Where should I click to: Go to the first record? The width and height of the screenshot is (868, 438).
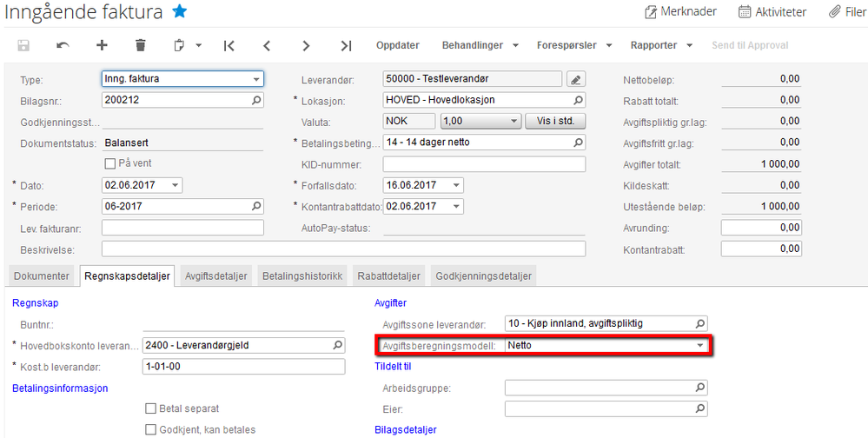click(x=229, y=45)
